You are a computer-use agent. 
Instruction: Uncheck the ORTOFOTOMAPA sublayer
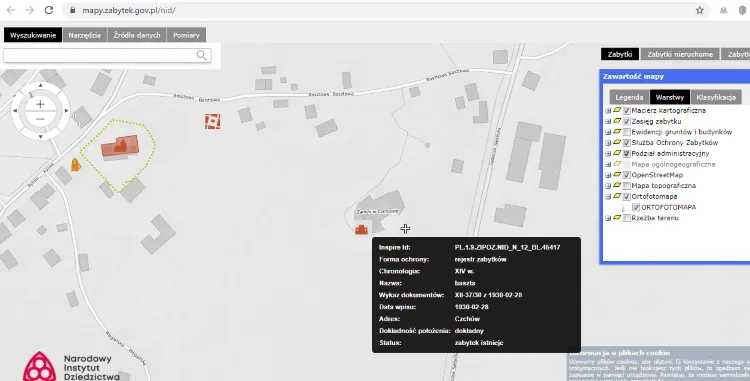click(x=636, y=207)
